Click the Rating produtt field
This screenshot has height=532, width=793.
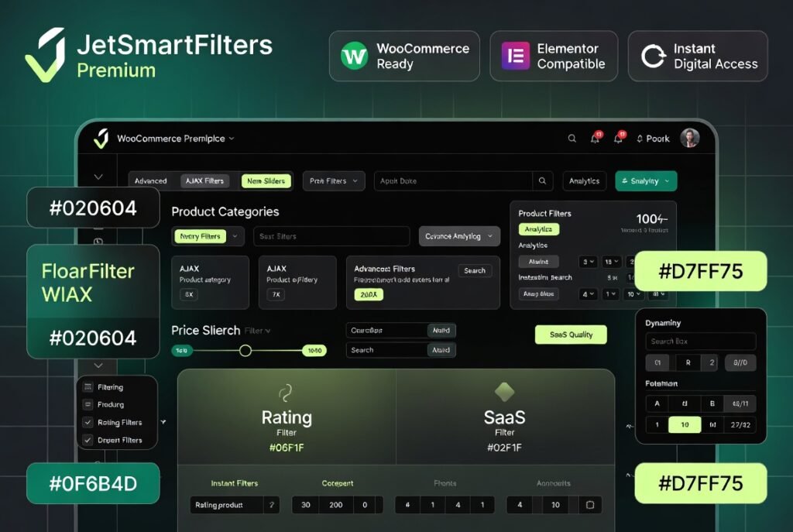coord(235,505)
